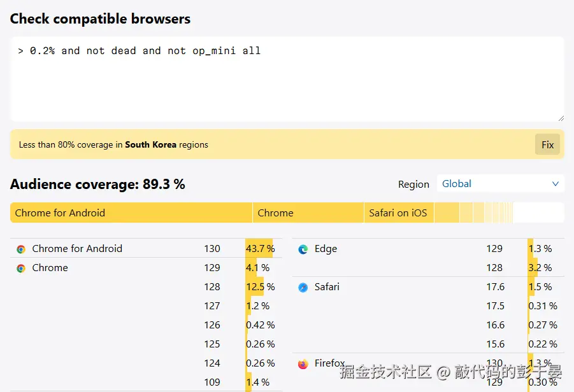Click the textarea resize handle corner
This screenshot has height=392, width=574.
tap(561, 118)
